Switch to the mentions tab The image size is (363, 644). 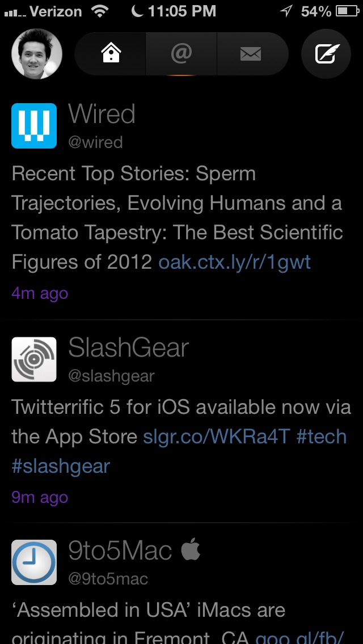[x=181, y=54]
